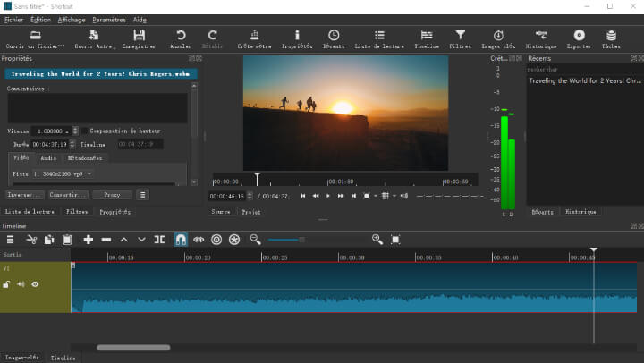Split clip at playhead in timeline toolbar
This screenshot has height=363, width=644.
tap(159, 240)
